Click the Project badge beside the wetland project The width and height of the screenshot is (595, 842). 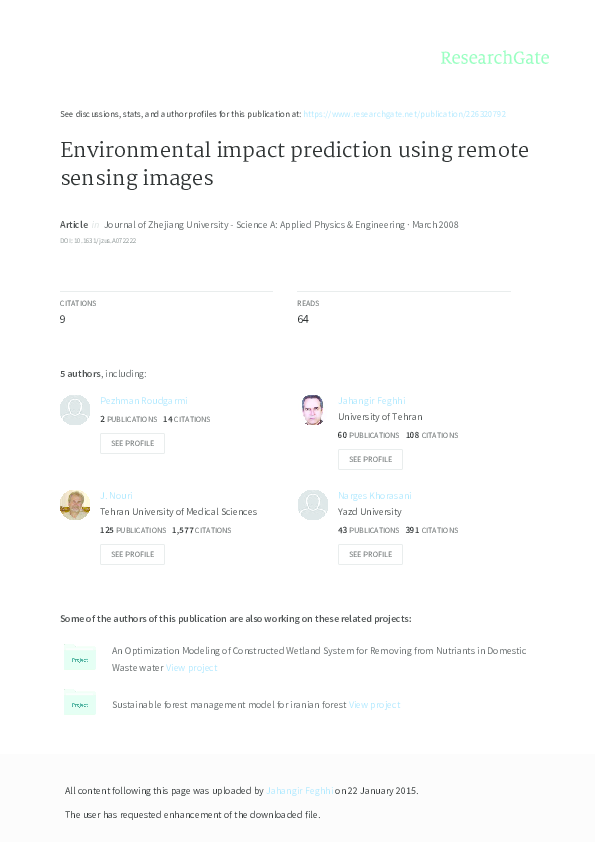80,659
